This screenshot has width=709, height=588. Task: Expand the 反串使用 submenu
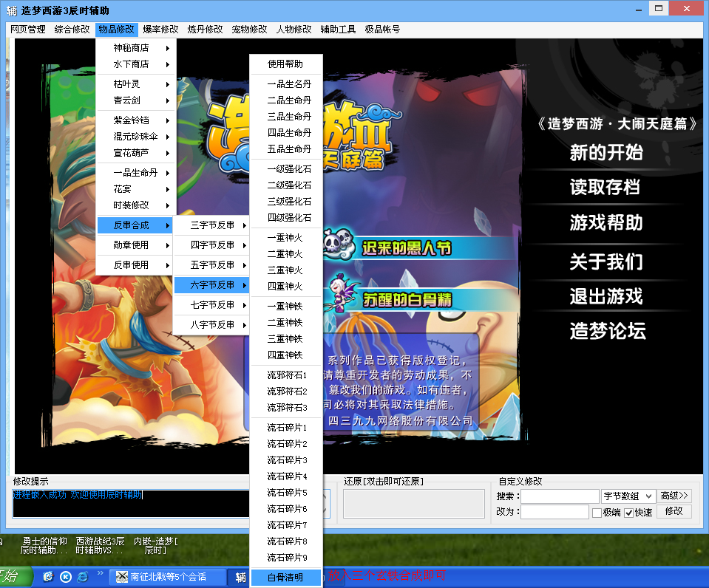[x=136, y=265]
